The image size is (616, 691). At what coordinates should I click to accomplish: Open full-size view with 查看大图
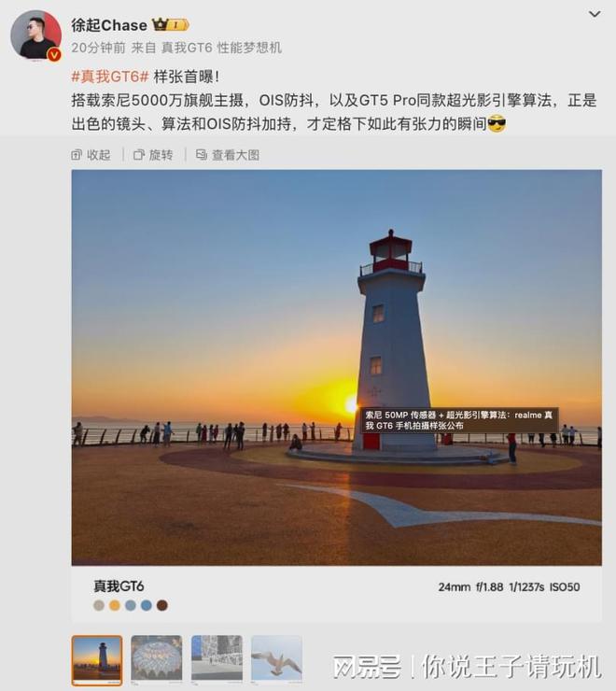tap(228, 155)
